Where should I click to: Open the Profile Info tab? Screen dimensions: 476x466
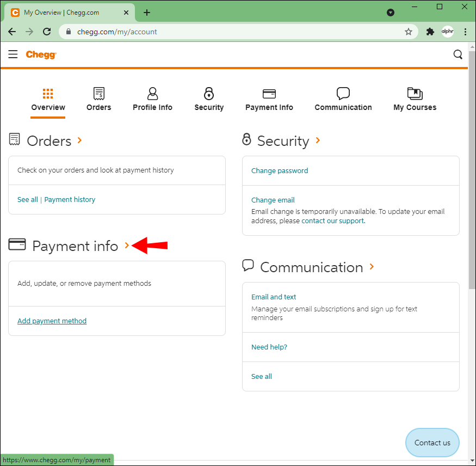click(x=152, y=100)
